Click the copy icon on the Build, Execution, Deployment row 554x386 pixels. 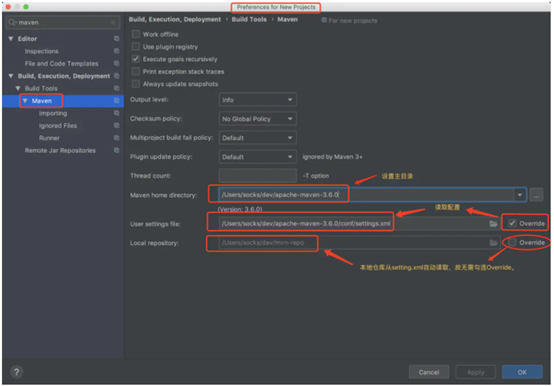click(x=117, y=76)
